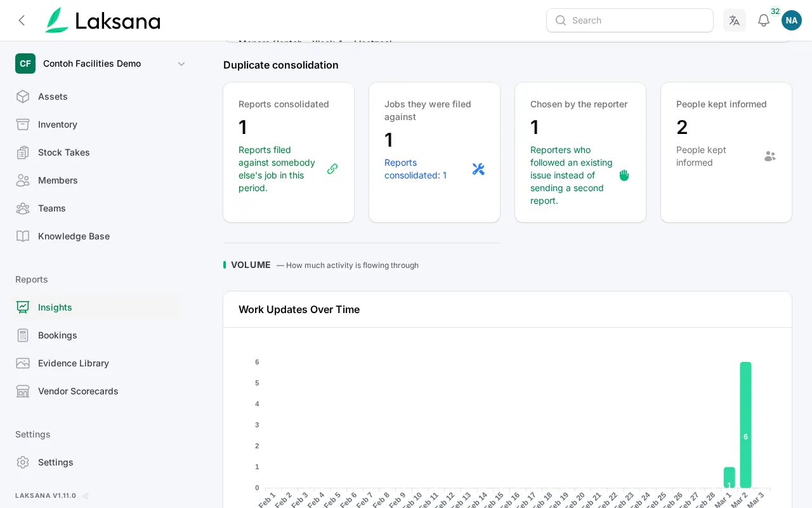Go to the Knowledge Base page
This screenshot has height=508, width=812.
[96, 236]
